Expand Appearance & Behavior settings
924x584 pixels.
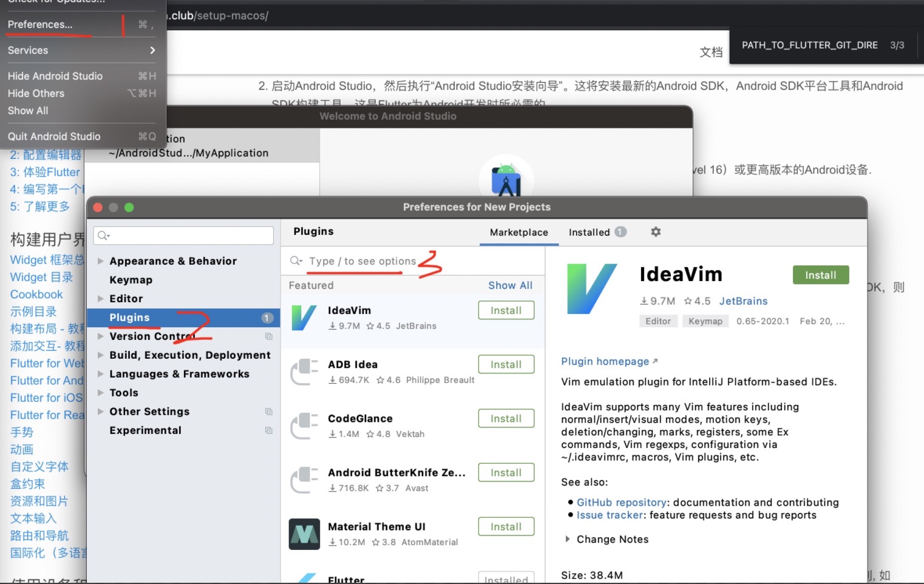click(x=100, y=261)
